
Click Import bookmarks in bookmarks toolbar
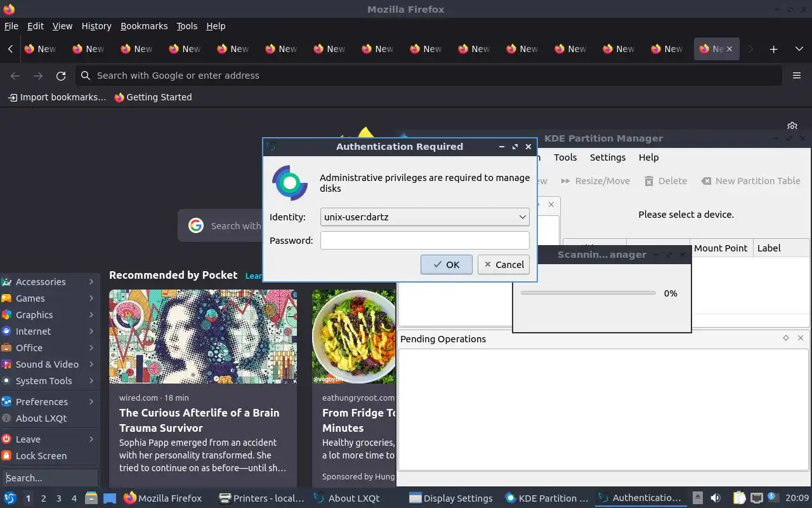(57, 97)
